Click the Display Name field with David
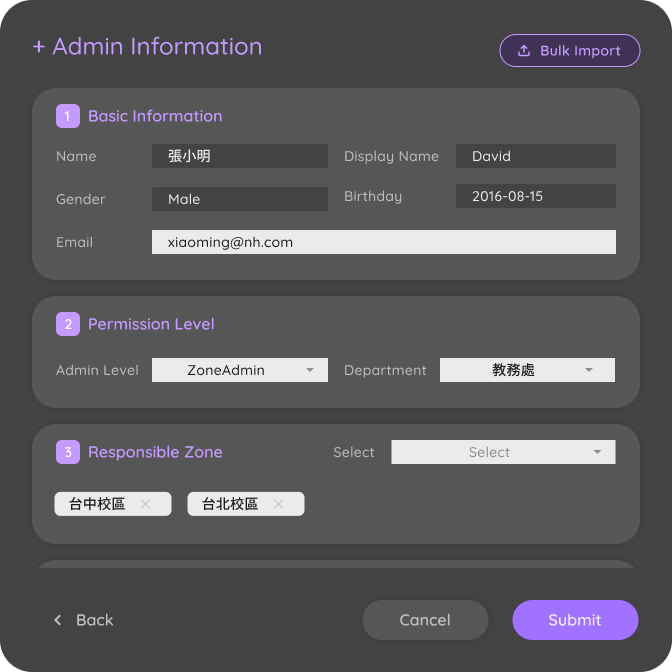 (x=536, y=156)
